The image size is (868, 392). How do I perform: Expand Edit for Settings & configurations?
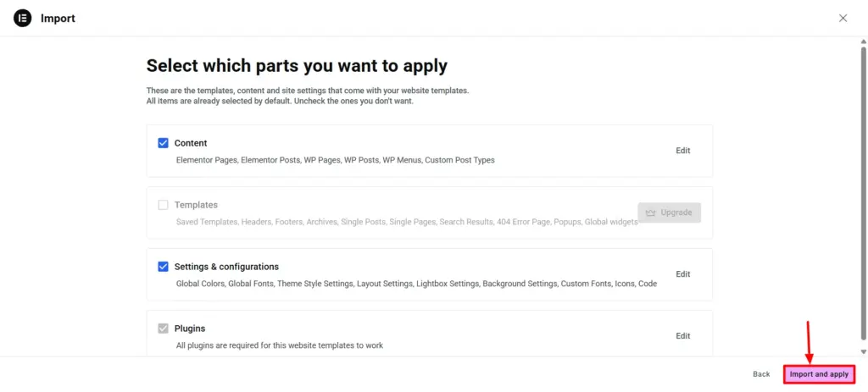coord(682,274)
